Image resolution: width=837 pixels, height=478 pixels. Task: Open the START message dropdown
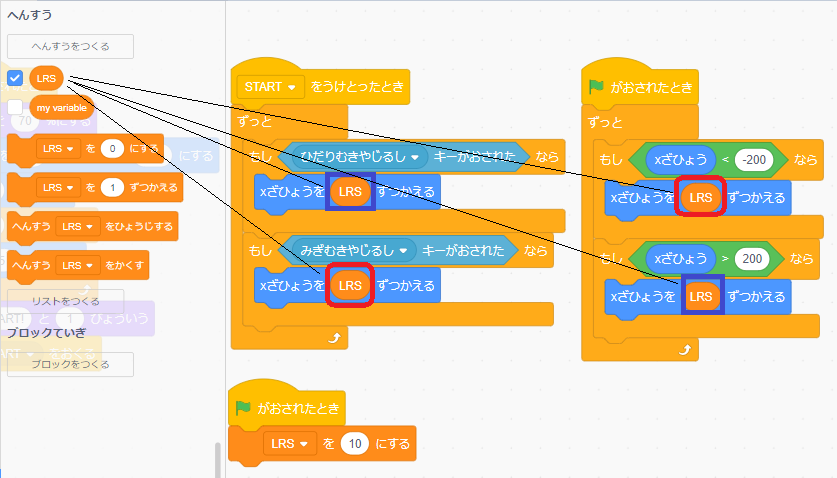(x=271, y=87)
